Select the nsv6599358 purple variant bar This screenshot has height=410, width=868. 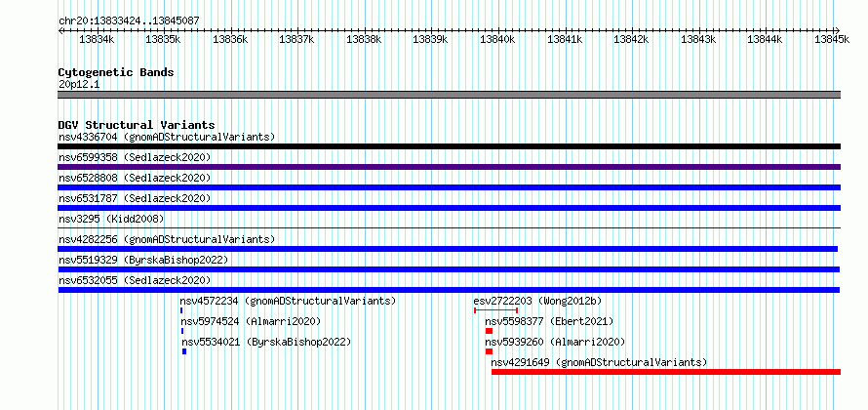pos(449,167)
